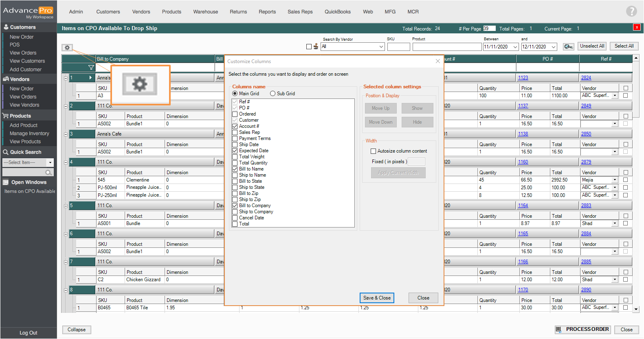The image size is (644, 339).
Task: Select the Sub Grid radio button
Action: click(x=273, y=94)
